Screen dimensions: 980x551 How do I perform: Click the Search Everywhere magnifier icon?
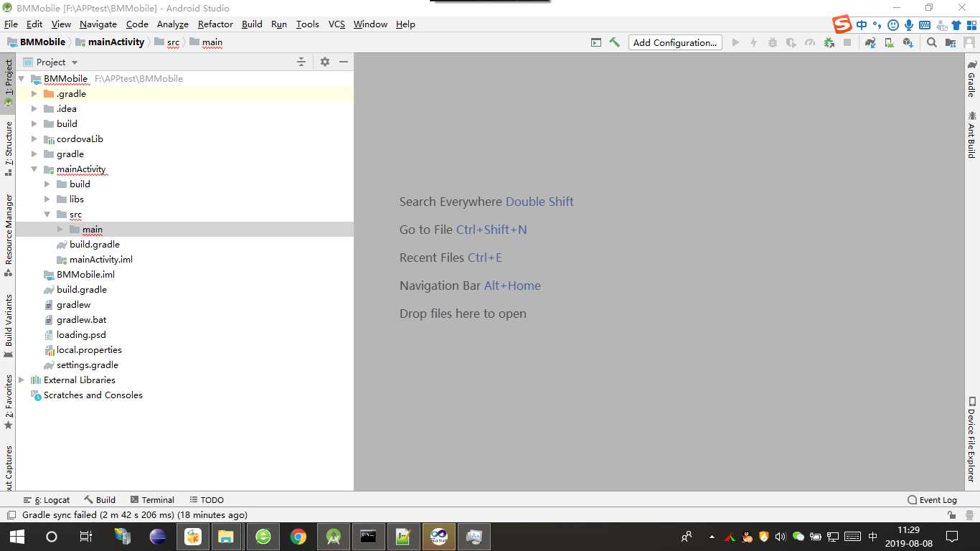932,42
